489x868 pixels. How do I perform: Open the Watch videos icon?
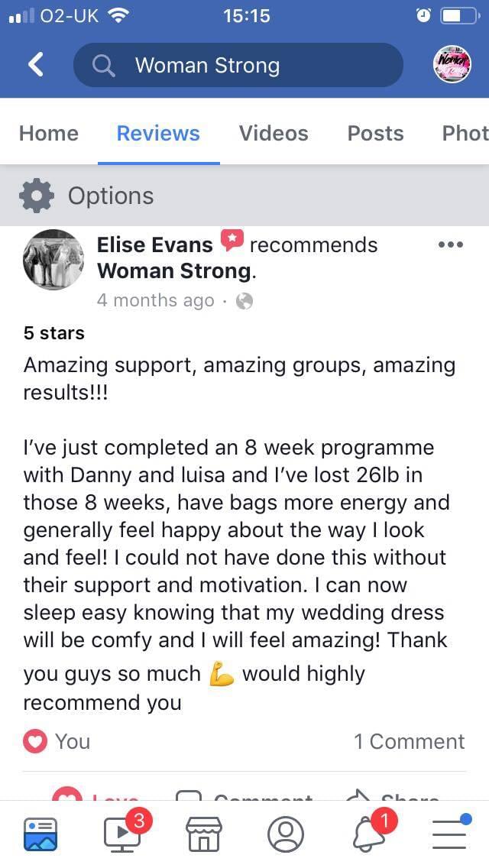[123, 834]
